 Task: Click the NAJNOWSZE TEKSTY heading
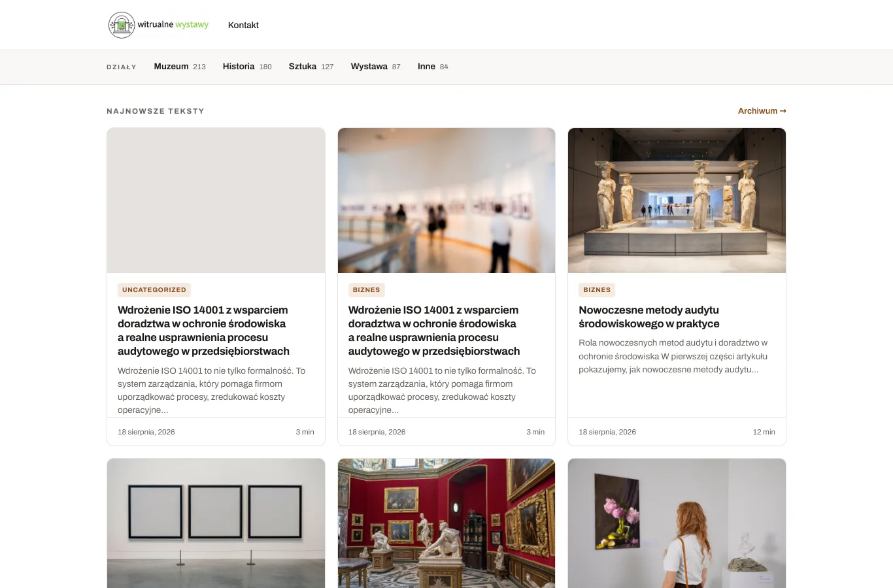[x=156, y=111]
